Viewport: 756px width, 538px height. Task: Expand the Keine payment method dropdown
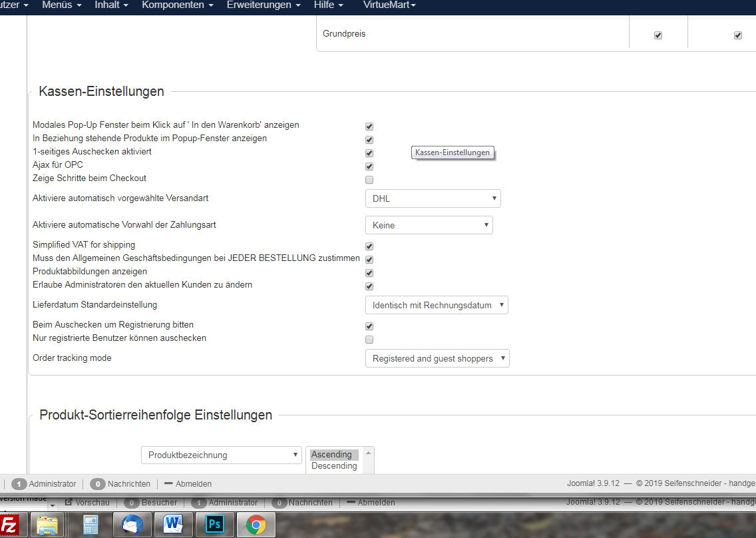(429, 225)
